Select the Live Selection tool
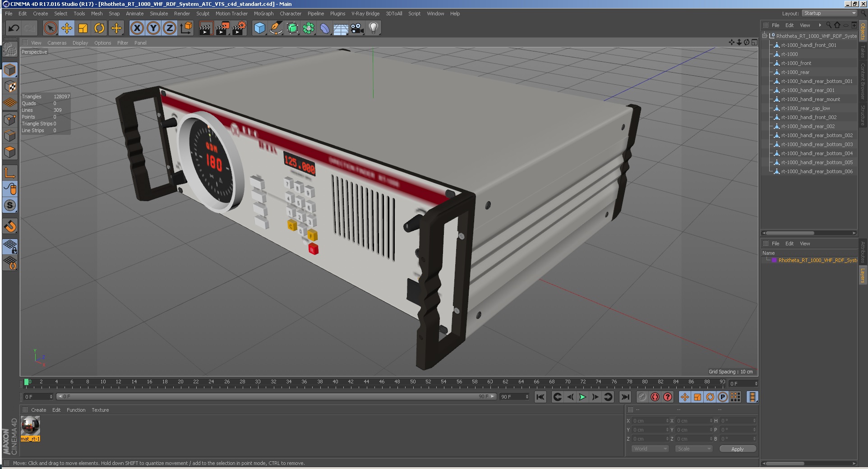Screen dimensions: 868x469 pyautogui.click(x=51, y=28)
